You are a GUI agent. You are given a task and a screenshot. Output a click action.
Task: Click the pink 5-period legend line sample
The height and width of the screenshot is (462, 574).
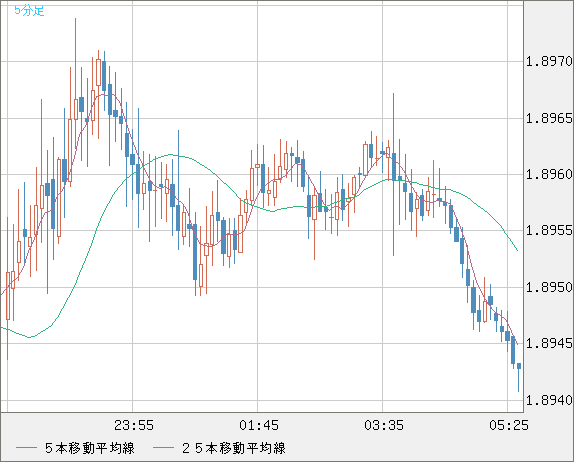(x=26, y=448)
